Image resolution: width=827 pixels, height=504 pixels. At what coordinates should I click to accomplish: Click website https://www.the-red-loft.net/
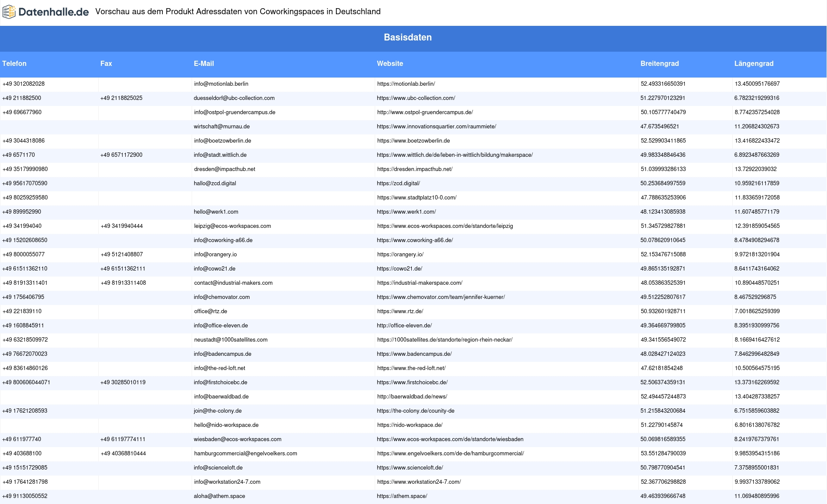click(x=411, y=368)
